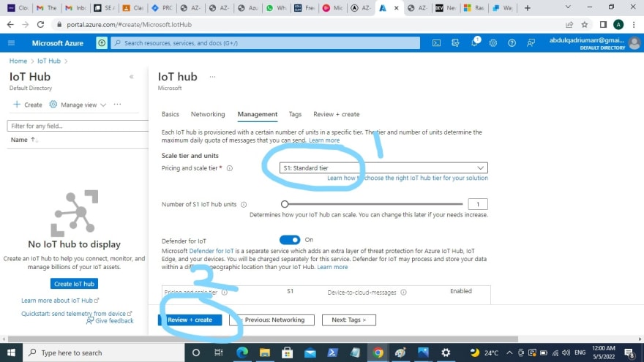Show hidden system tray icons
Viewport: 644px width, 362px height.
pyautogui.click(x=509, y=352)
